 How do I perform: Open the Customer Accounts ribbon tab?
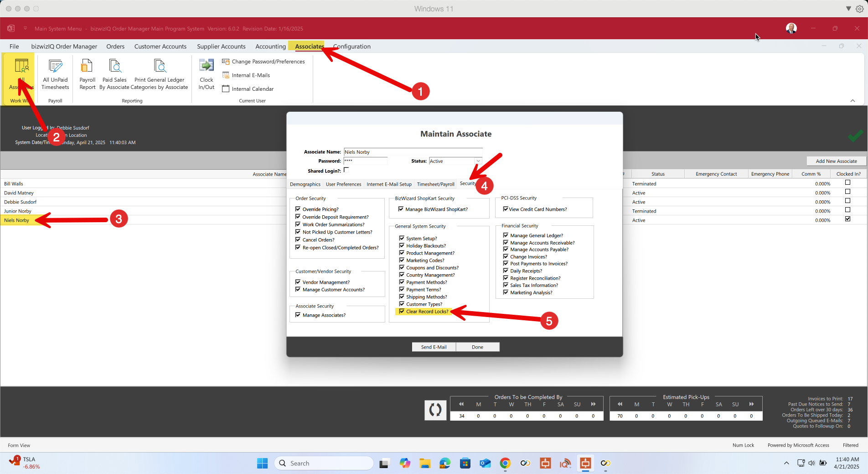[x=160, y=47]
